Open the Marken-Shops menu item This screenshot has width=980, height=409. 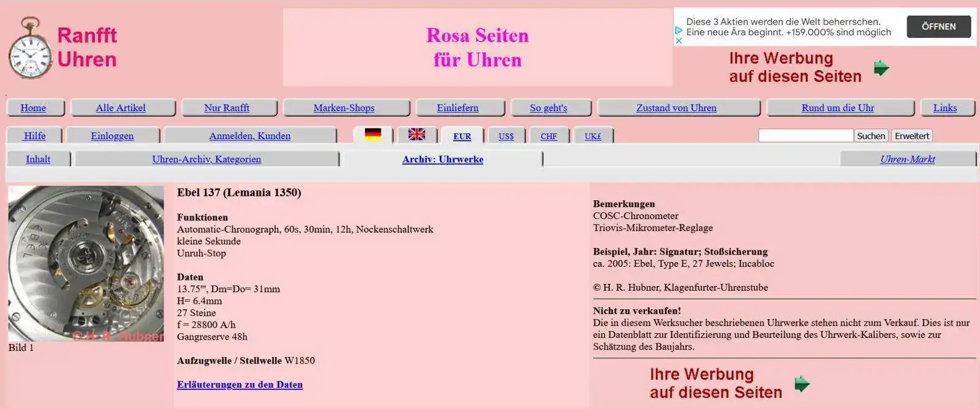(344, 108)
